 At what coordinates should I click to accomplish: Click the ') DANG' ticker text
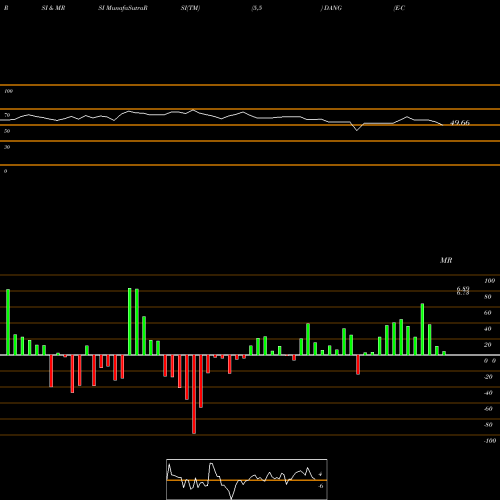pyautogui.click(x=331, y=8)
